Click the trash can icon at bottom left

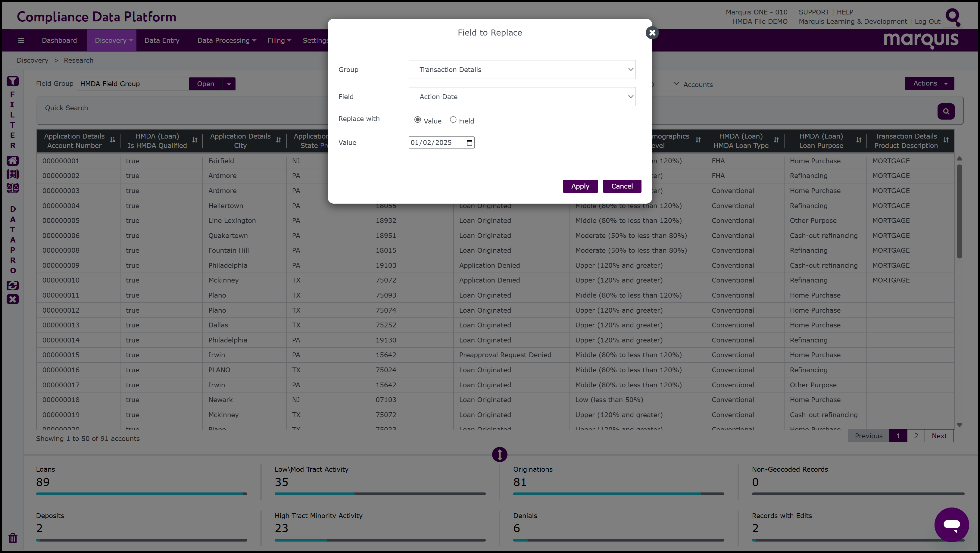click(13, 538)
